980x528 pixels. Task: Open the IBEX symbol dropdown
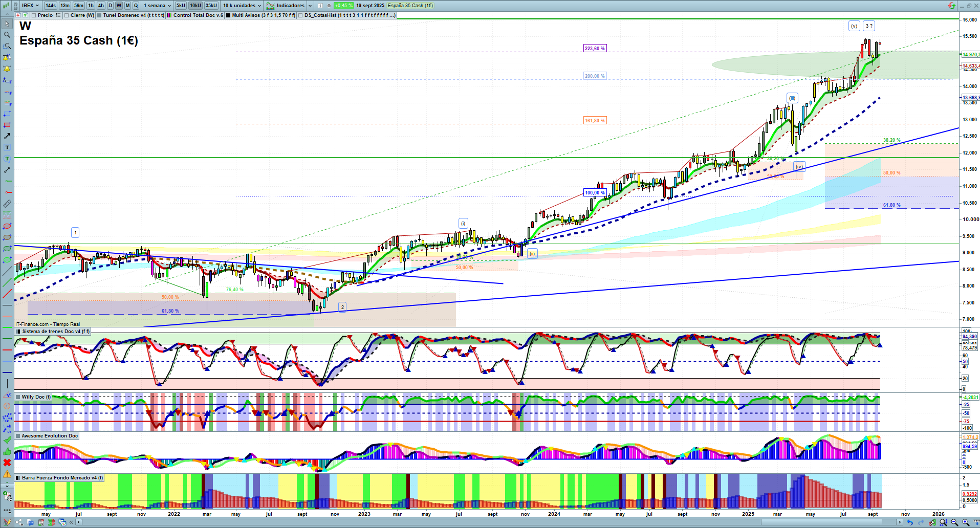[30, 6]
